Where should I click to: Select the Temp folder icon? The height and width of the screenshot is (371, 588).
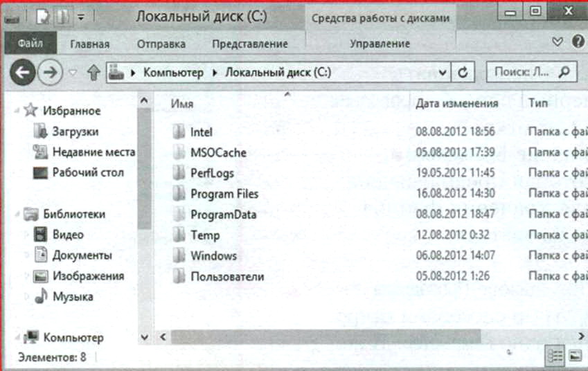179,235
